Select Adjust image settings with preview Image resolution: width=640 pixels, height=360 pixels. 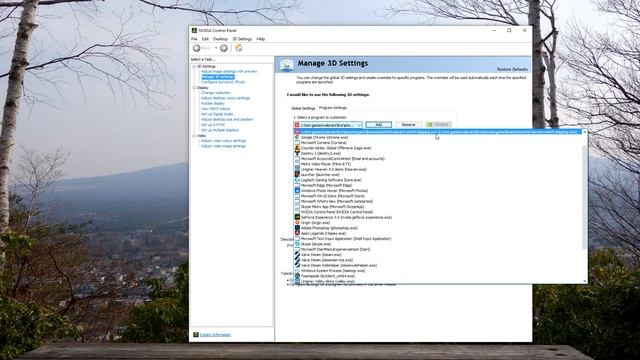(x=229, y=71)
